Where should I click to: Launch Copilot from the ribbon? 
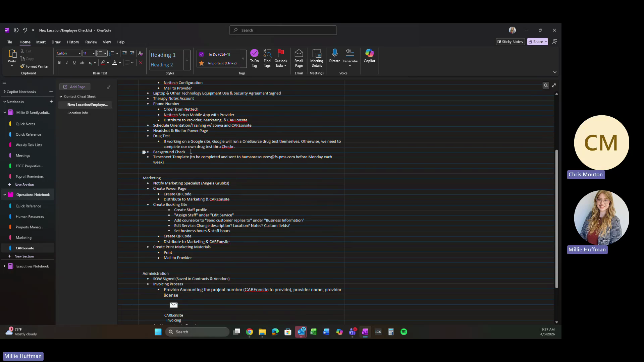(369, 56)
